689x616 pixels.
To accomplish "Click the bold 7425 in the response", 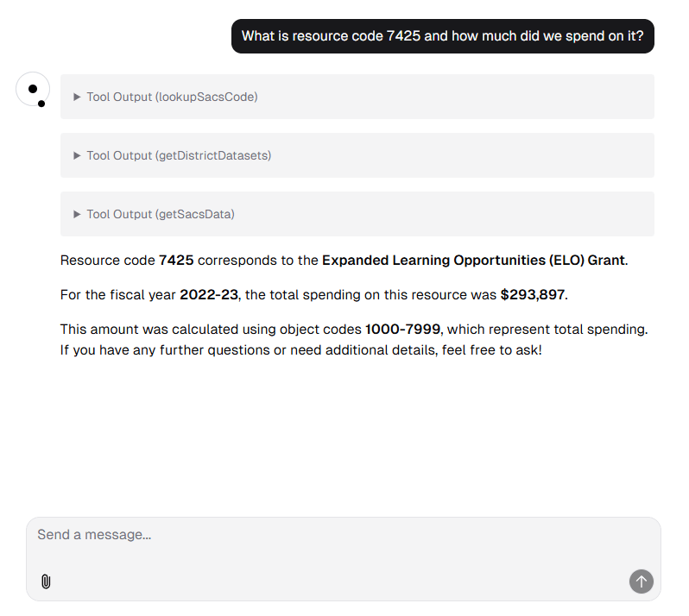I will pos(176,261).
